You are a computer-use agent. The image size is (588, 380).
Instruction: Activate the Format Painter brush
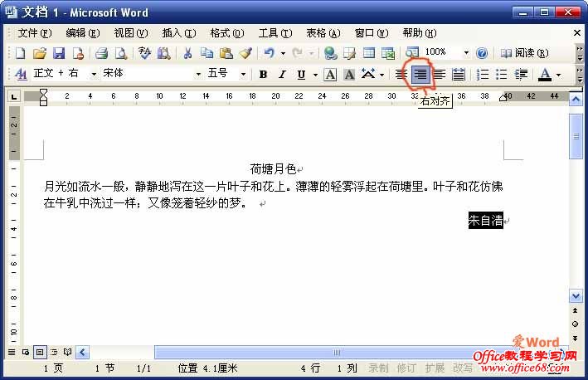point(245,53)
